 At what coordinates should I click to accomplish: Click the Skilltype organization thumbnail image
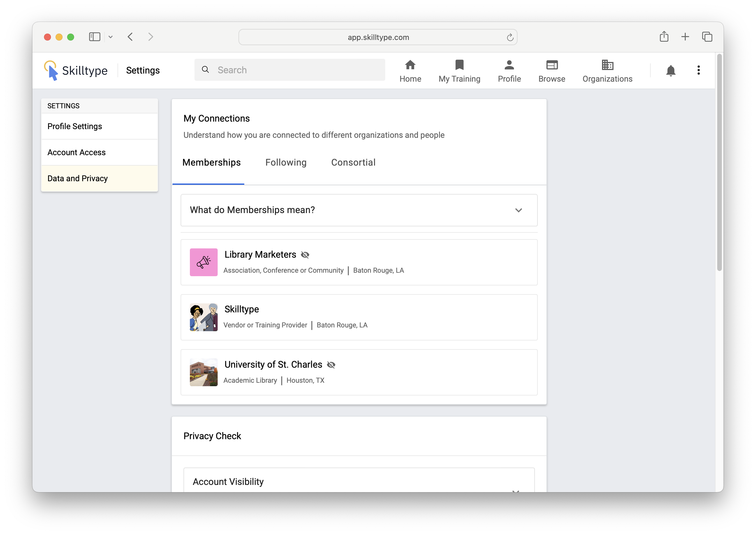pos(203,317)
